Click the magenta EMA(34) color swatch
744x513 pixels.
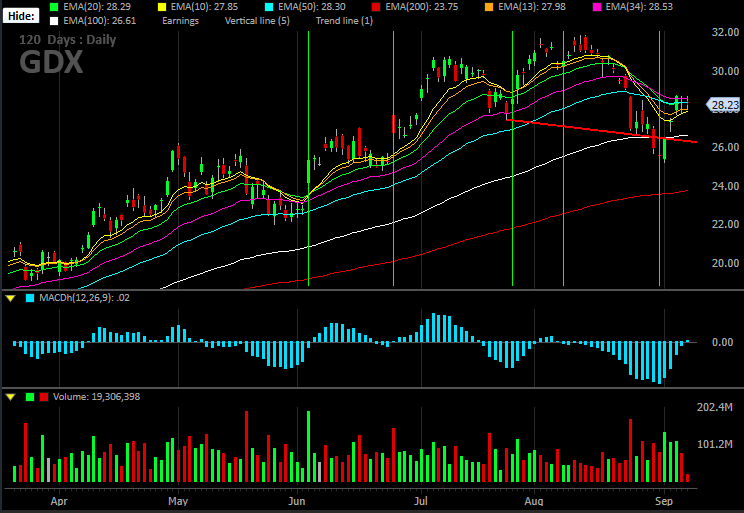click(596, 7)
